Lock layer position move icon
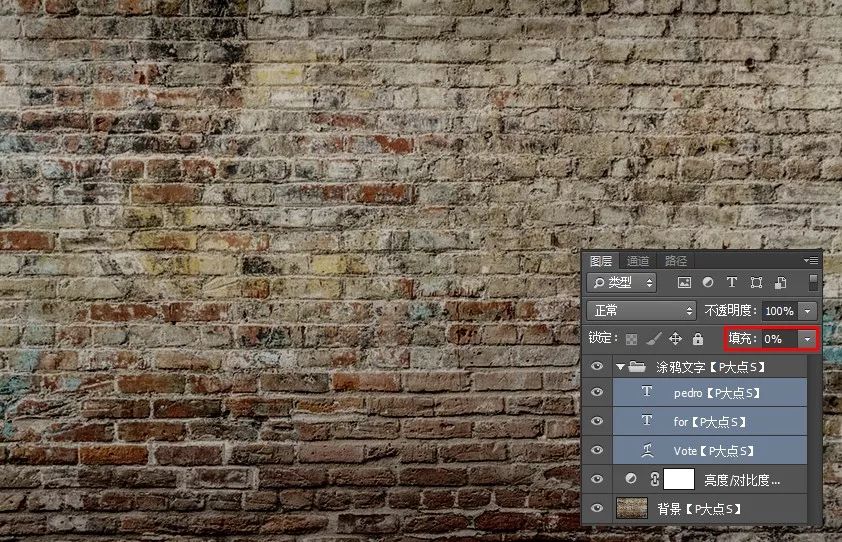Image resolution: width=842 pixels, height=542 pixels. [676, 338]
